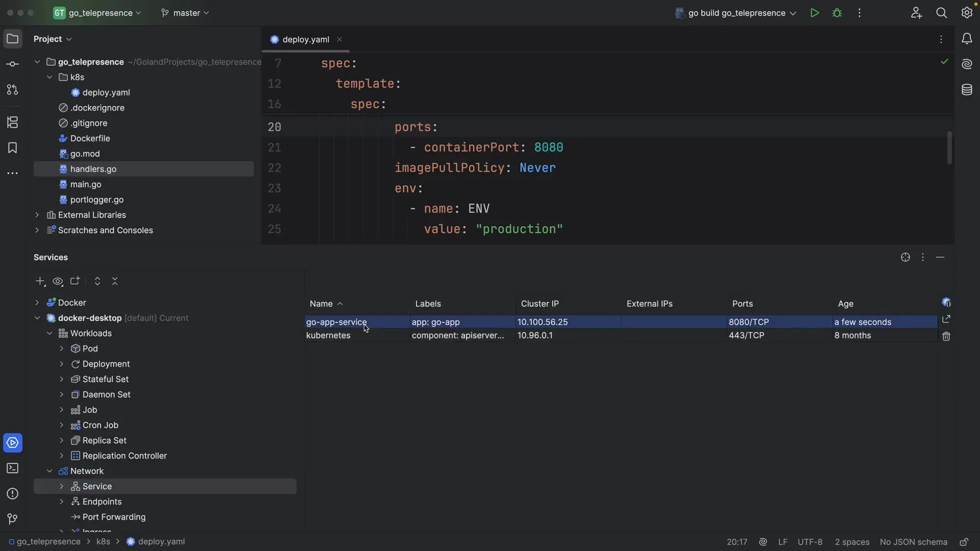The height and width of the screenshot is (551, 980).
Task: Collapse the docker-desktop cluster node
Action: click(37, 318)
